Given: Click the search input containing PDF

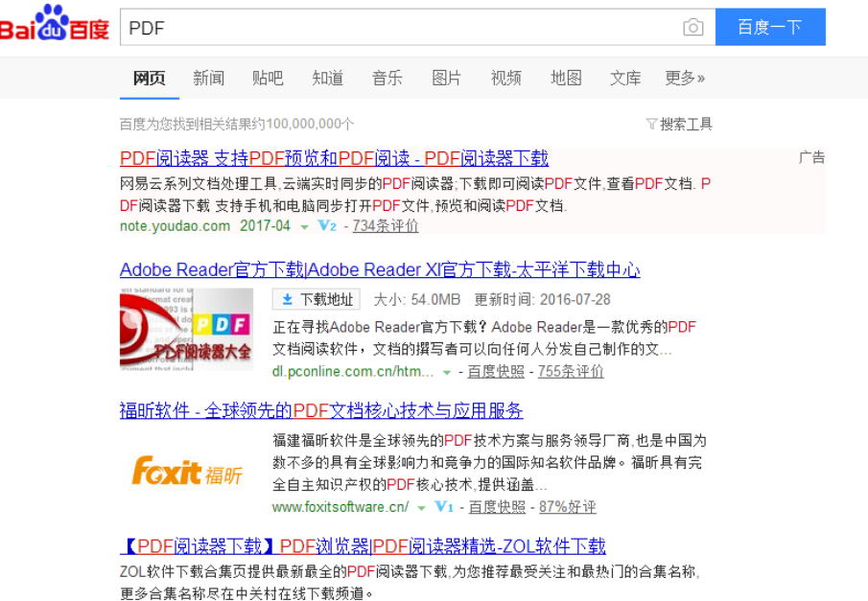Looking at the screenshot, I should pyautogui.click(x=384, y=28).
